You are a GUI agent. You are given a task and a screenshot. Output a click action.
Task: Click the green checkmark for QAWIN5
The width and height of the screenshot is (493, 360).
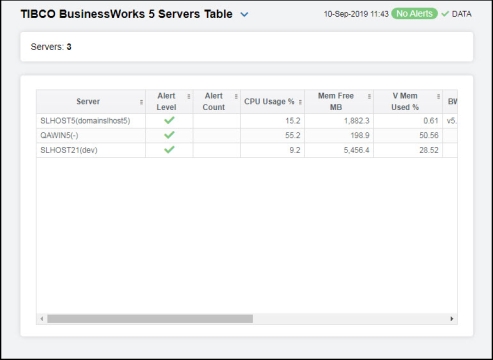(169, 135)
